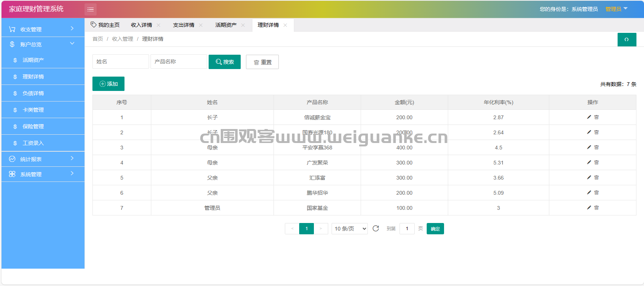Switch to the 收入详情 tab
Viewport: 644px width, 286px height.
pyautogui.click(x=141, y=25)
